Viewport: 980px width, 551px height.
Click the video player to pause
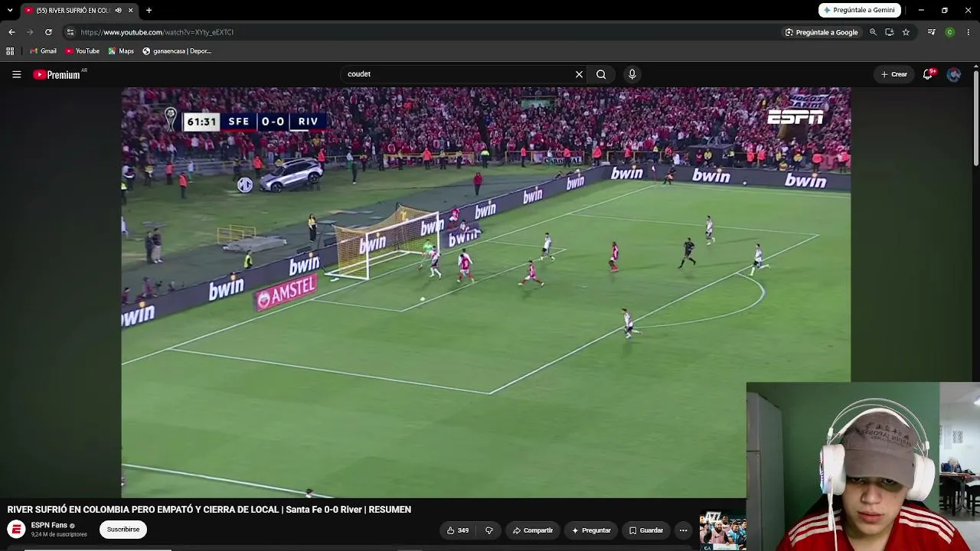485,292
